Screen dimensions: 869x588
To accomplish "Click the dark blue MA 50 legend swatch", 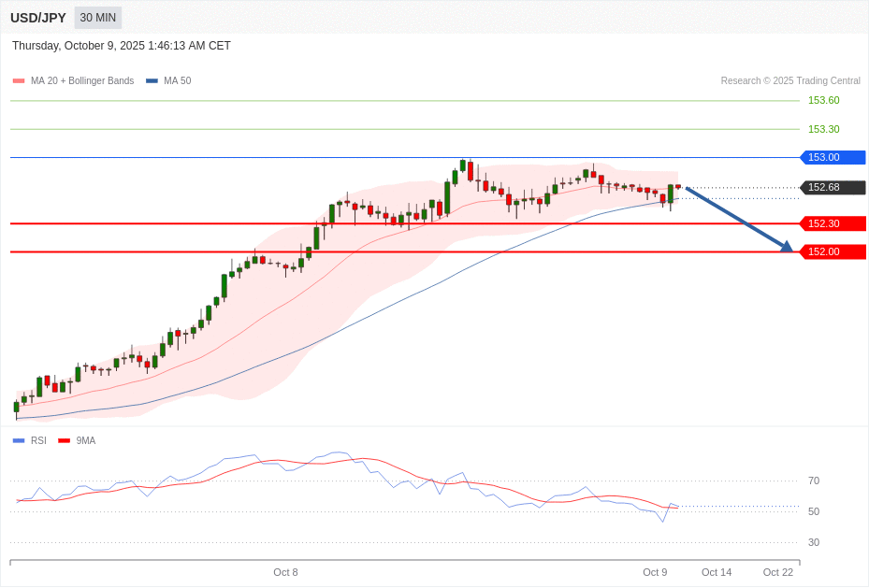I will [152, 81].
